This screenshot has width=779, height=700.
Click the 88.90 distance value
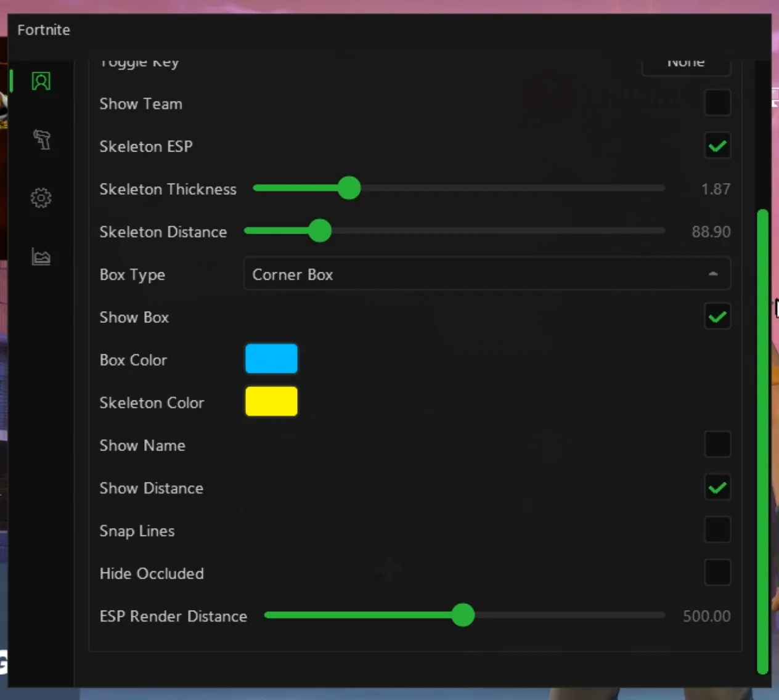tap(711, 232)
